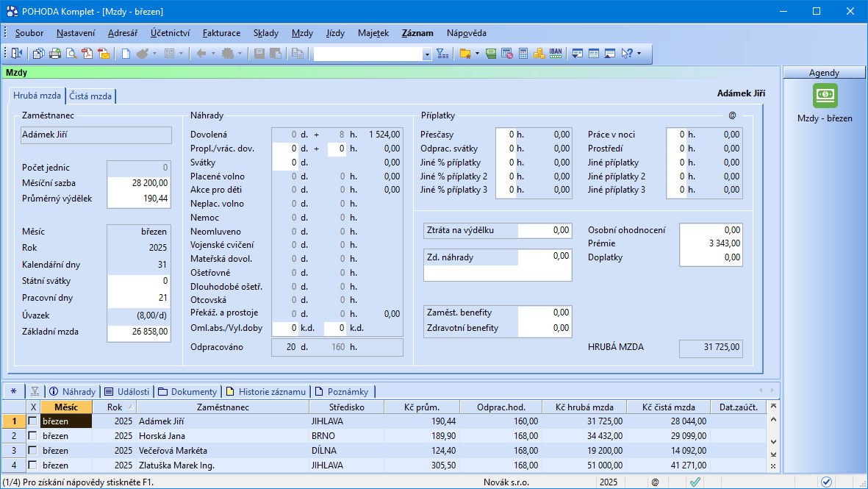The height and width of the screenshot is (489, 868).
Task: Expand dropdown arrow beside the back arrow
Action: click(x=213, y=54)
